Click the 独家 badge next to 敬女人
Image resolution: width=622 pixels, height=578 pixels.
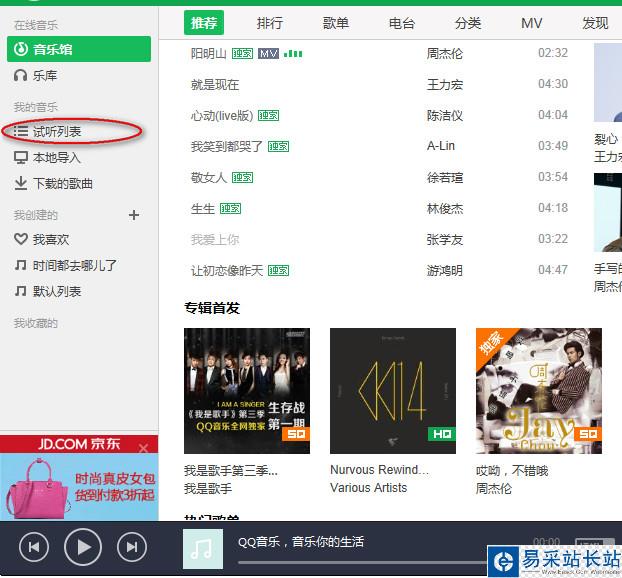[242, 177]
